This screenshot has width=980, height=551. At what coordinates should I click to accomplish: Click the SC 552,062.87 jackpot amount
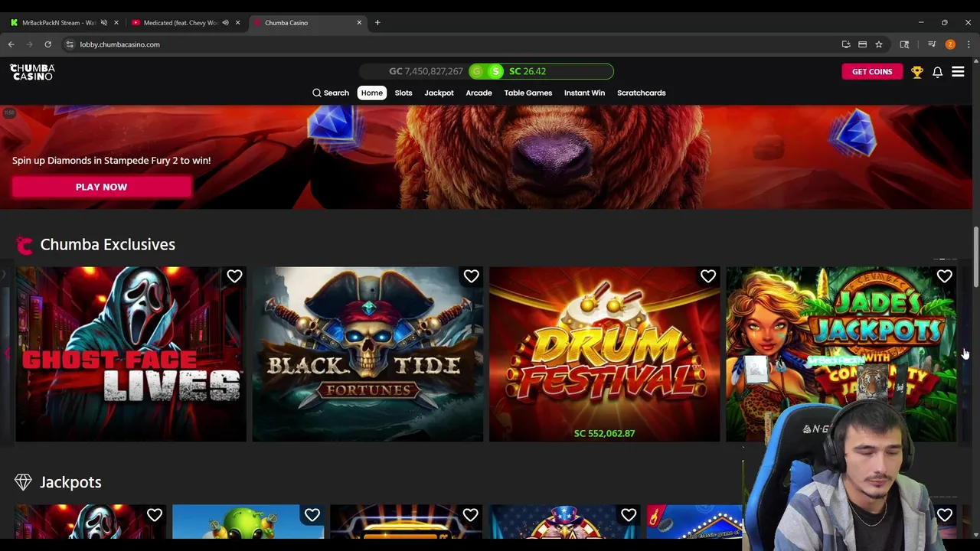604,433
